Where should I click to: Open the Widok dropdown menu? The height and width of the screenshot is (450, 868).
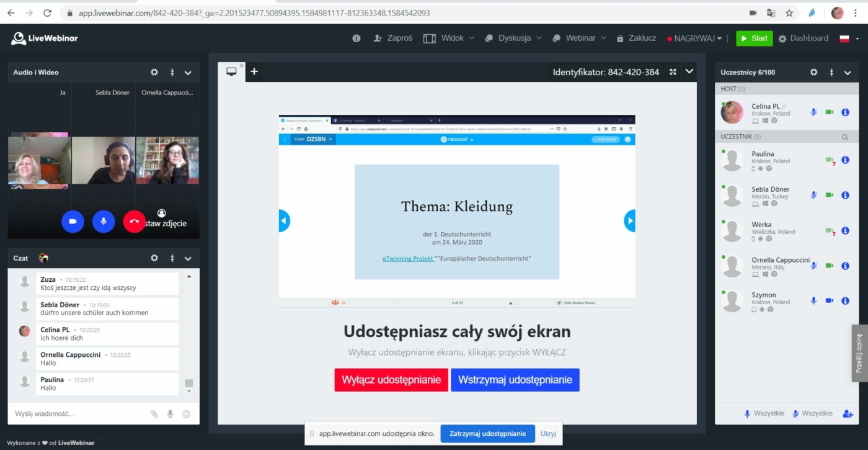pos(449,38)
